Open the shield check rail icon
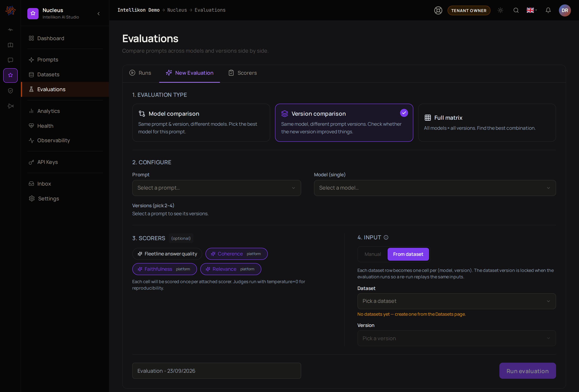This screenshot has height=392, width=579. [10, 91]
